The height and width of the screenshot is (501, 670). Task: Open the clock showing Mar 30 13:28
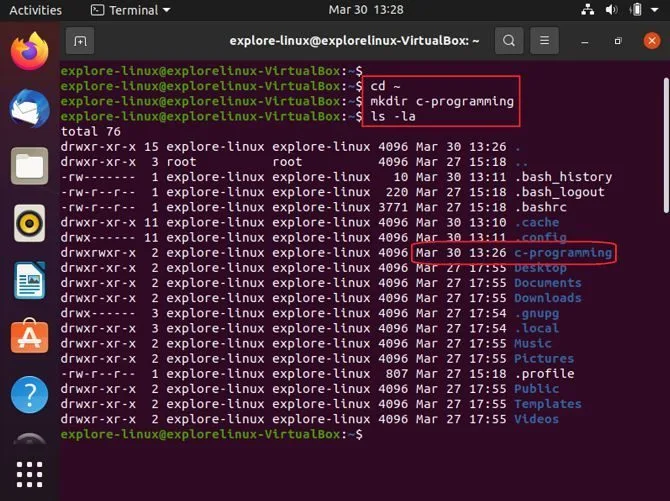(x=366, y=10)
